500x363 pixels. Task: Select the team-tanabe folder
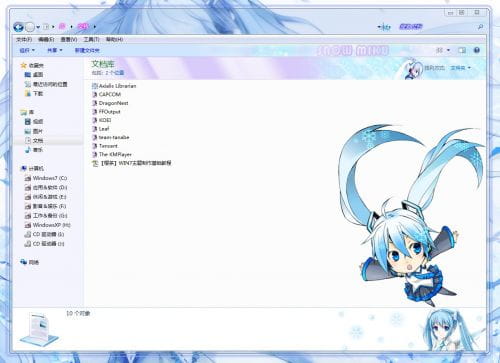point(111,137)
